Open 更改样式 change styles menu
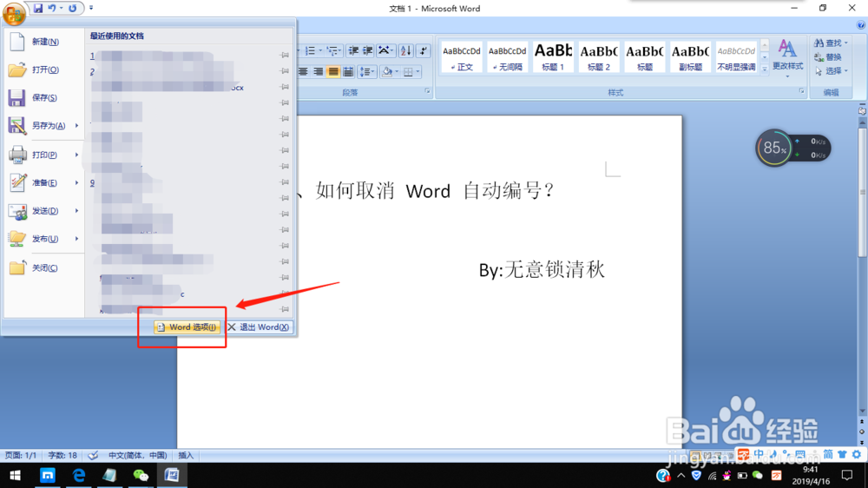Screen dimensions: 868x488 (x=787, y=57)
